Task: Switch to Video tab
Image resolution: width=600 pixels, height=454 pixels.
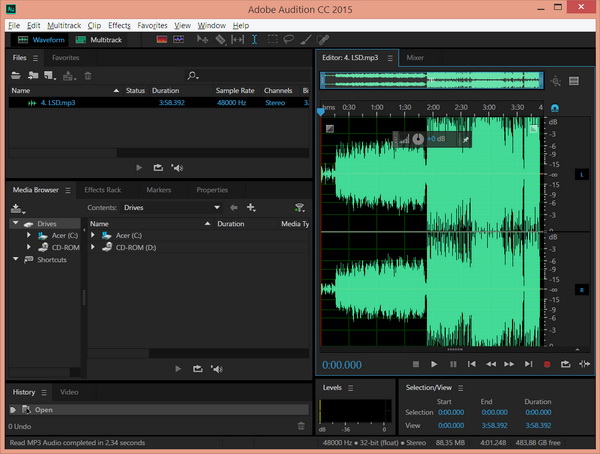Action: [69, 392]
